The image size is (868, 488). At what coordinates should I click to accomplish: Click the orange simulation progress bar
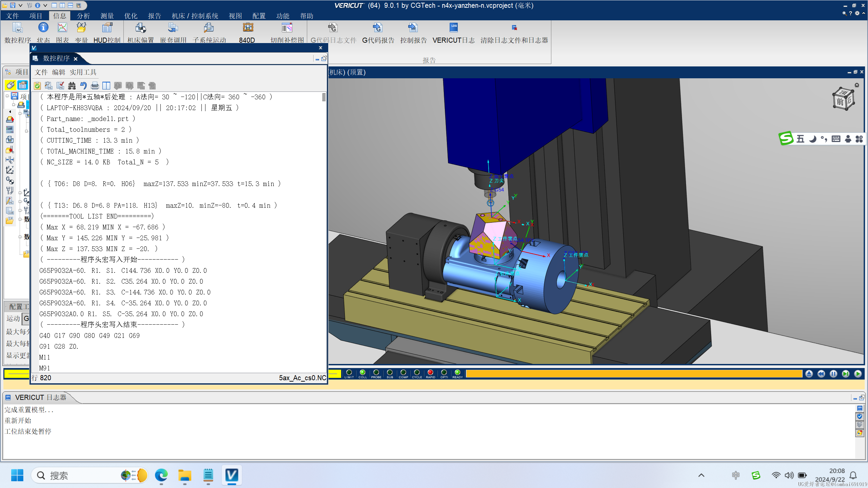(634, 374)
